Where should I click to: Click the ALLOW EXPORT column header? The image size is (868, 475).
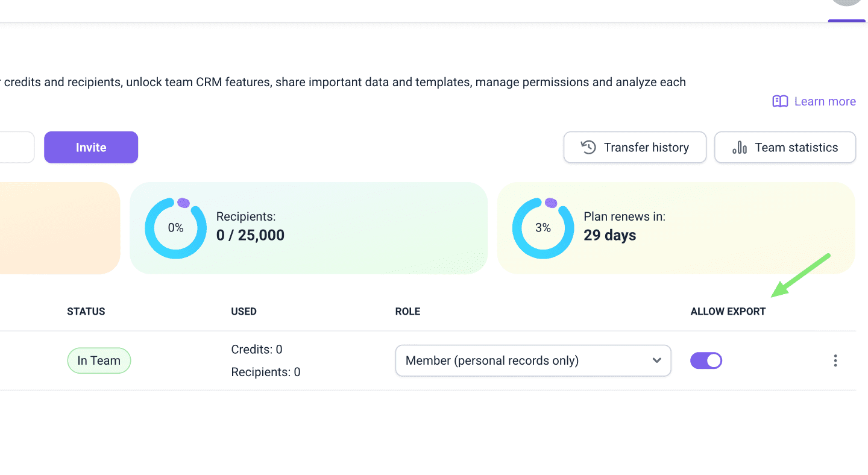pos(728,312)
